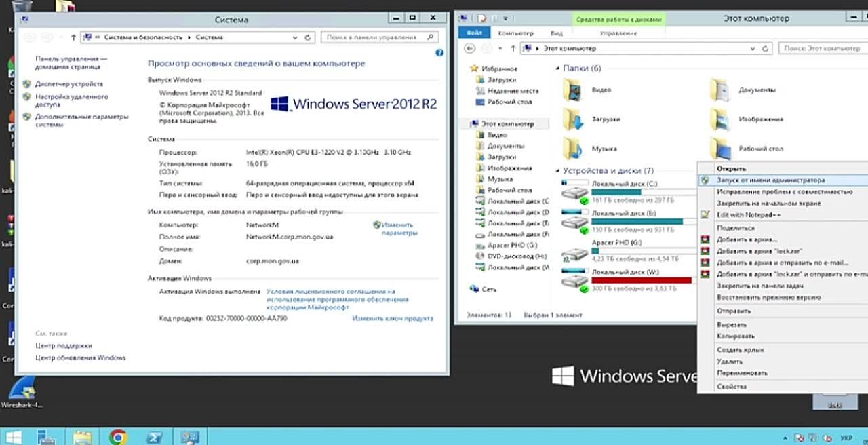Screen dimensions: 868x445
Task: Select Локальный диск (W:) drive icon
Action: pyautogui.click(x=575, y=281)
